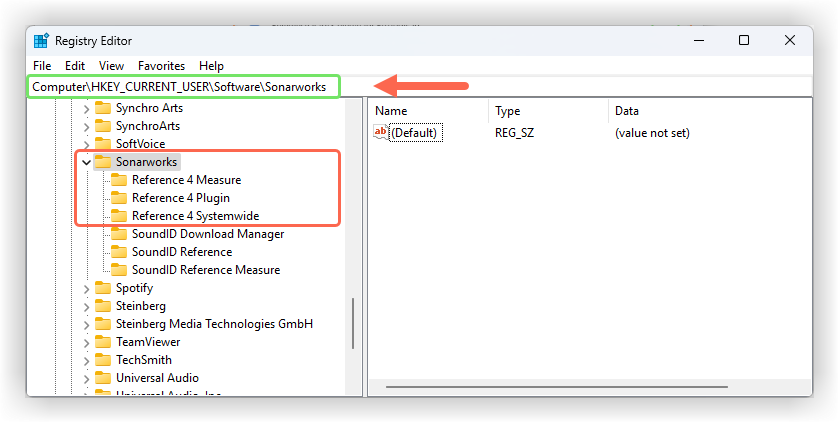Collapse the Sonarworks key
This screenshot has width=839, height=423.
(86, 162)
